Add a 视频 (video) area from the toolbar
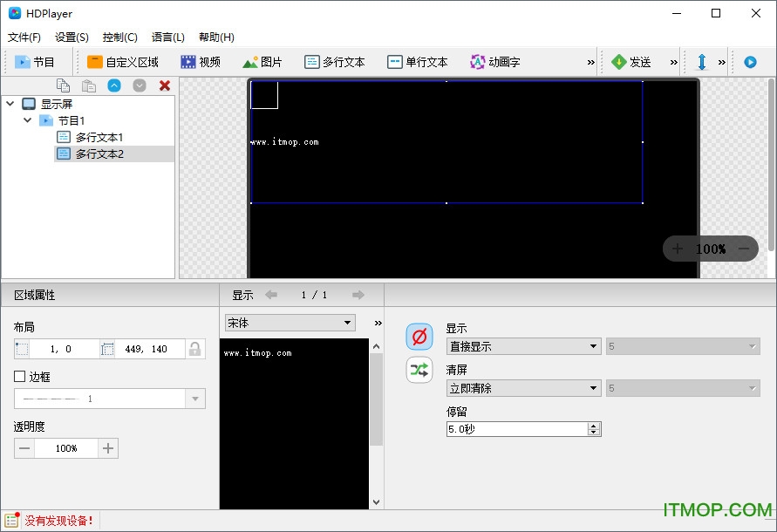The height and width of the screenshot is (532, 777). click(201, 61)
